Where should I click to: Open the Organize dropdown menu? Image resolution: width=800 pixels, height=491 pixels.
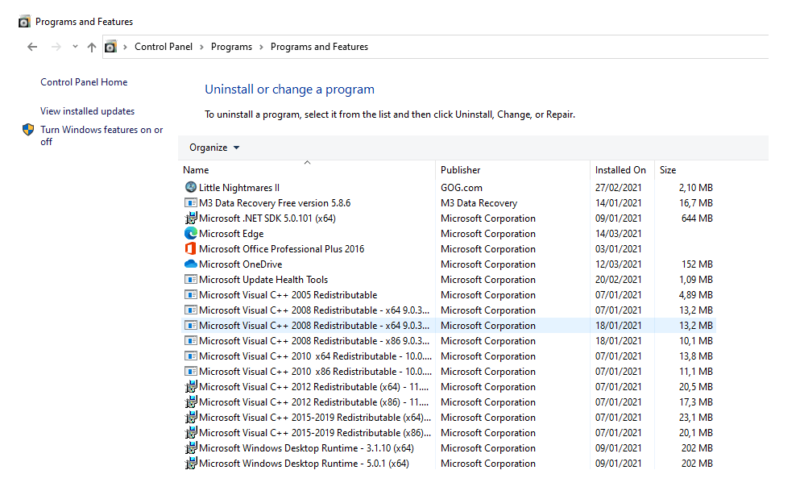tap(214, 148)
